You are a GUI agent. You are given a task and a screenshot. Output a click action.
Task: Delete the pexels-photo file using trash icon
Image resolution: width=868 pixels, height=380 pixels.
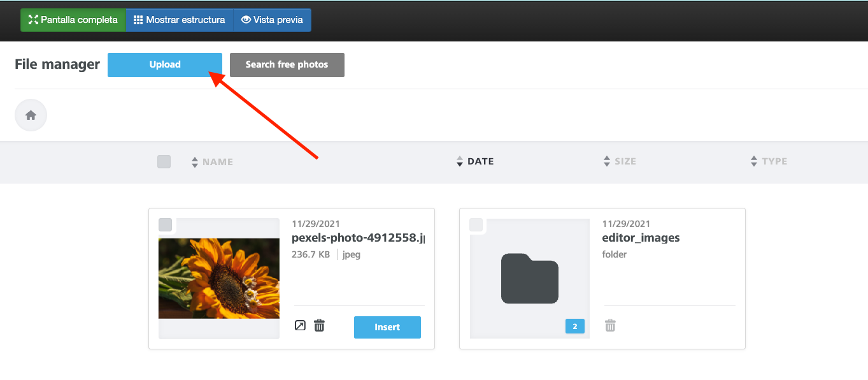pyautogui.click(x=320, y=326)
